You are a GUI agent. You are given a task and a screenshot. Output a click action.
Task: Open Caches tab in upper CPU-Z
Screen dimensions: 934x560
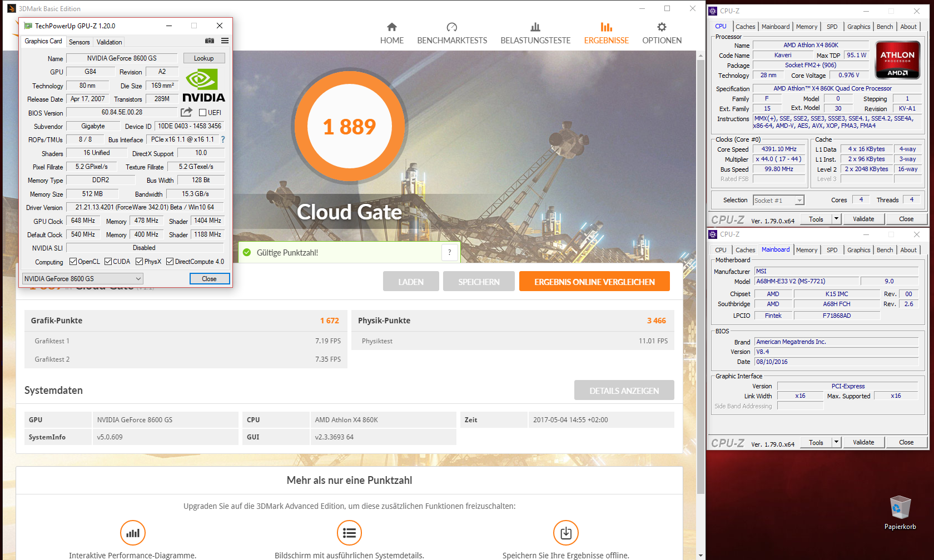[745, 27]
